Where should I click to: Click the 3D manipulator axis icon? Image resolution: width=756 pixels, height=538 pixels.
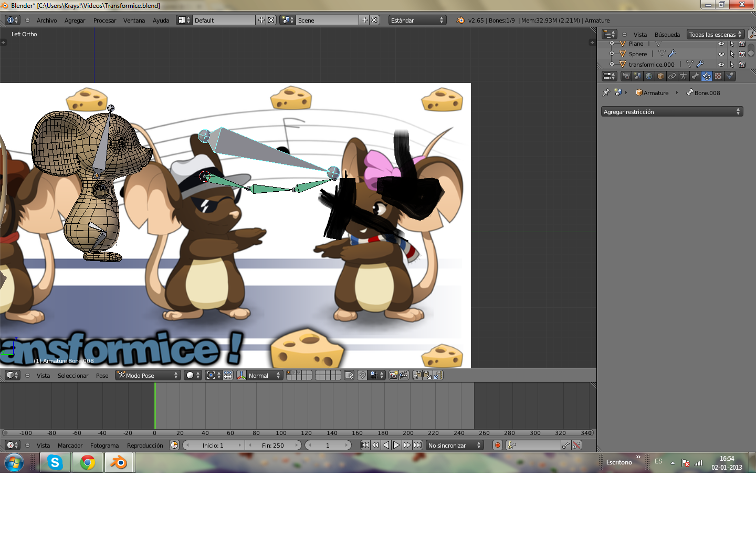(x=241, y=375)
